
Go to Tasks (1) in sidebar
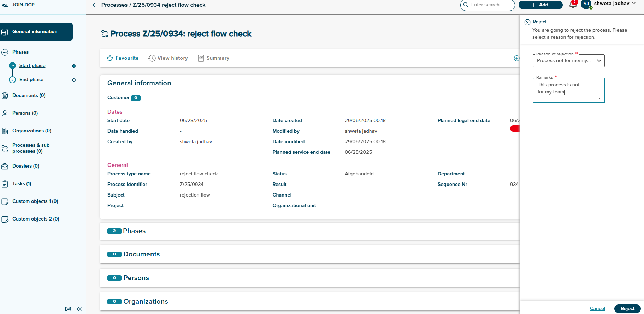pos(22,184)
